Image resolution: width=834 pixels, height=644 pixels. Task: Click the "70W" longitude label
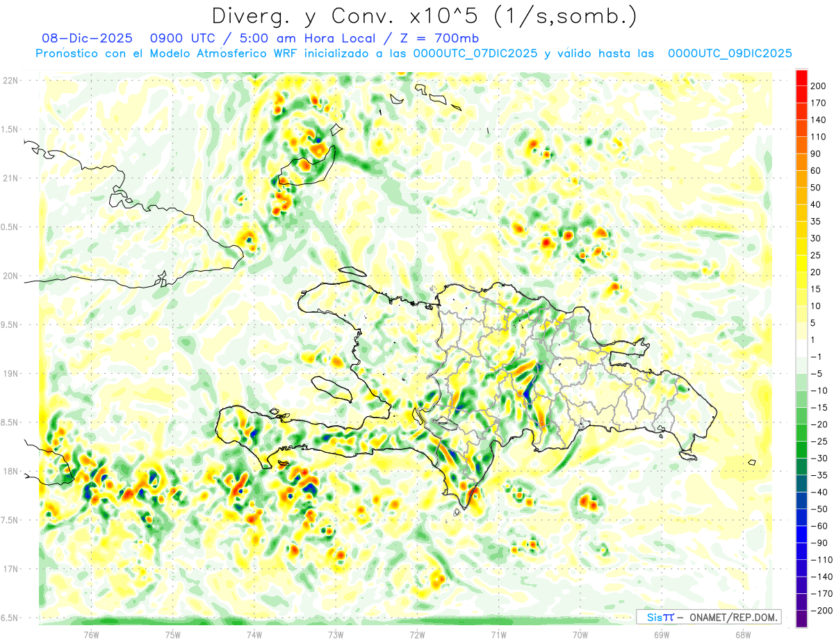(x=580, y=636)
